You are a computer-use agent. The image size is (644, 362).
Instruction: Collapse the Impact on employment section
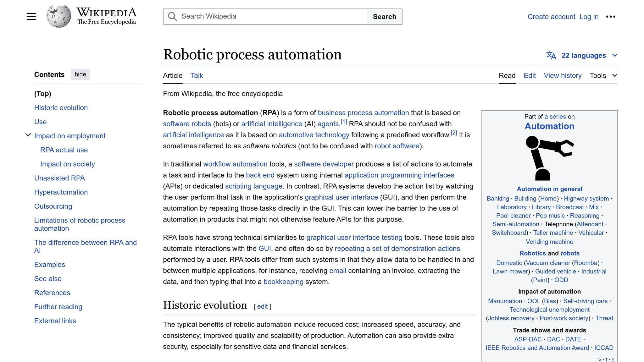coord(28,135)
